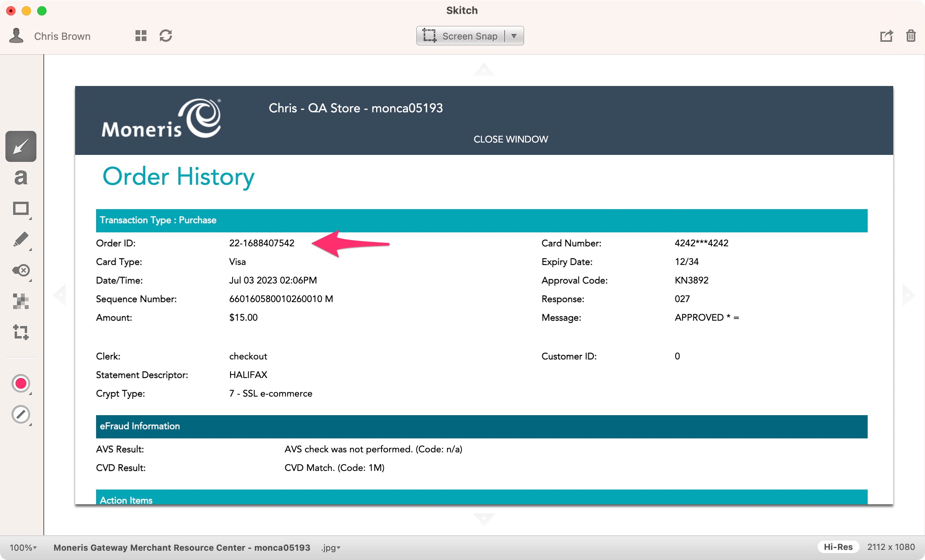Click the Chris Brown account name
925x560 pixels.
click(x=62, y=36)
